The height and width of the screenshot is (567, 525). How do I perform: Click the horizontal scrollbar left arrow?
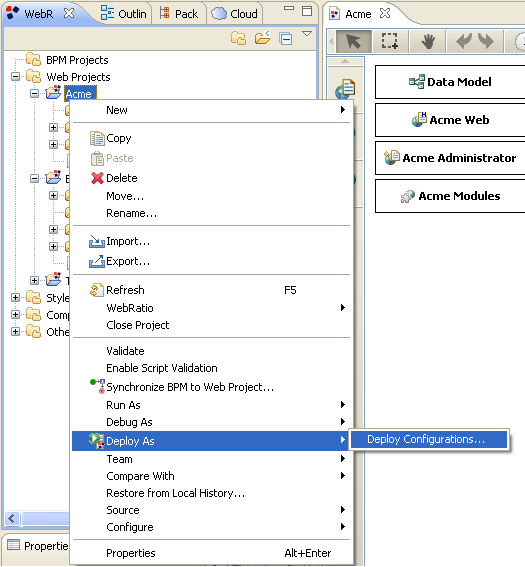pyautogui.click(x=11, y=519)
